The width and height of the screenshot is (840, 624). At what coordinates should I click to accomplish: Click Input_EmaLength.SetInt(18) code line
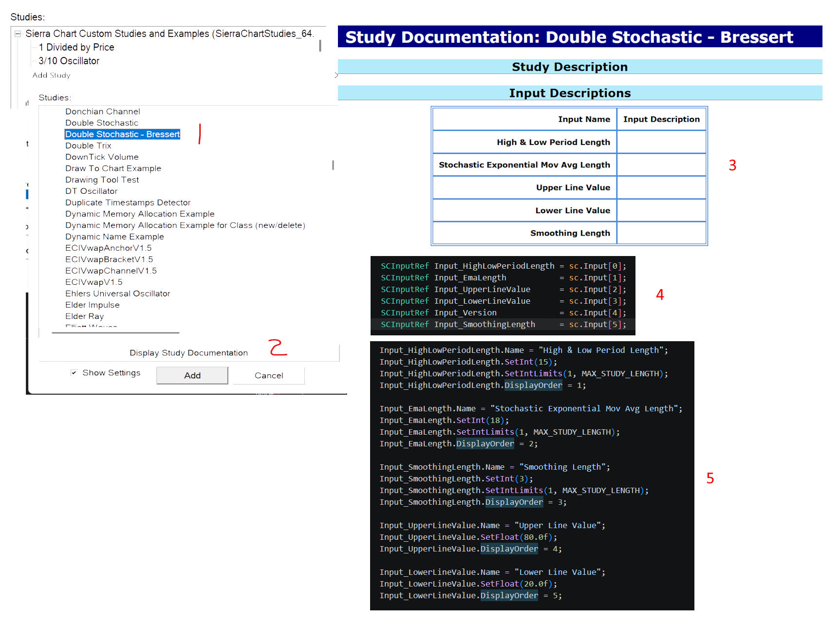(x=444, y=420)
